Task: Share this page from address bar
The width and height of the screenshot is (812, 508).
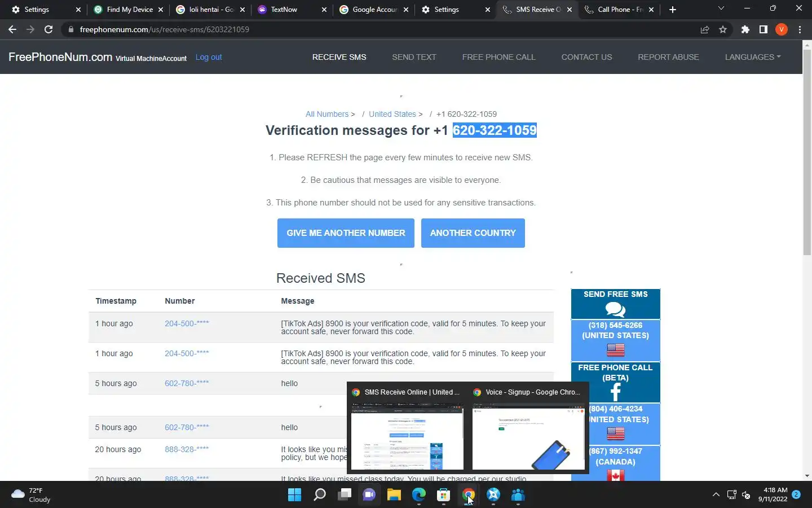Action: [705, 29]
